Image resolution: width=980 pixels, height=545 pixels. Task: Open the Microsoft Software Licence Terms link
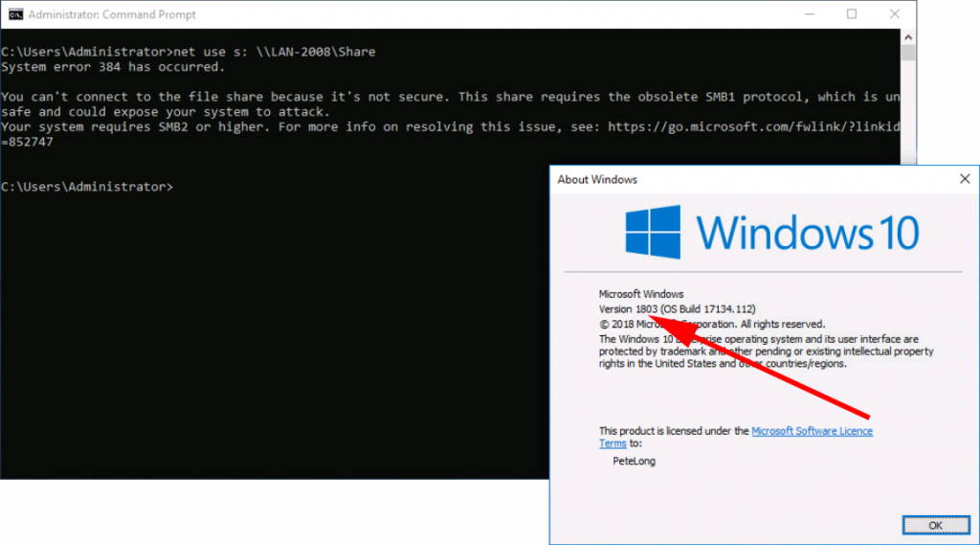point(812,431)
